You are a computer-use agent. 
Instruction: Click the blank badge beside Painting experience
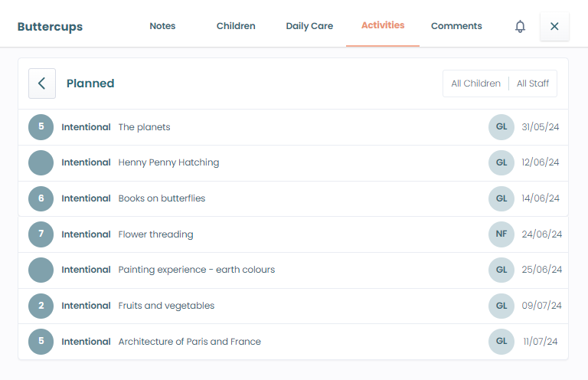point(41,270)
